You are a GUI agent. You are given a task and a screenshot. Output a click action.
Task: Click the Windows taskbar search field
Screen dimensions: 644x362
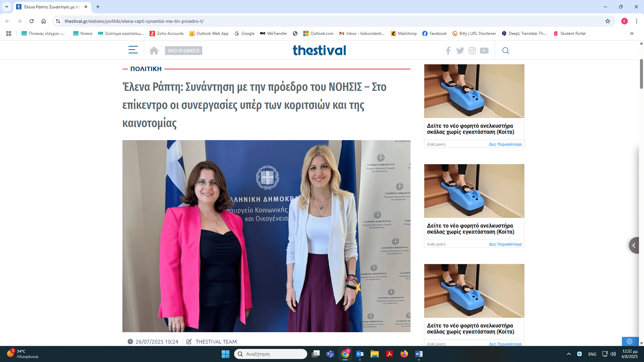[x=270, y=354]
